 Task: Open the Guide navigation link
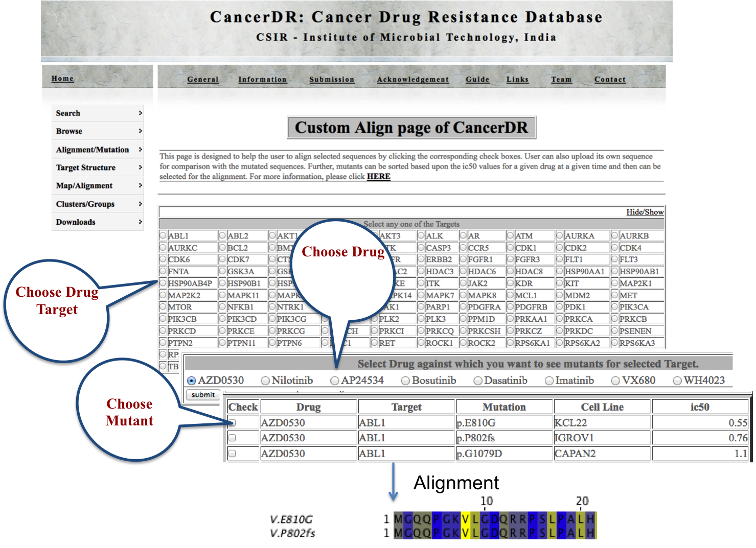[x=477, y=79]
